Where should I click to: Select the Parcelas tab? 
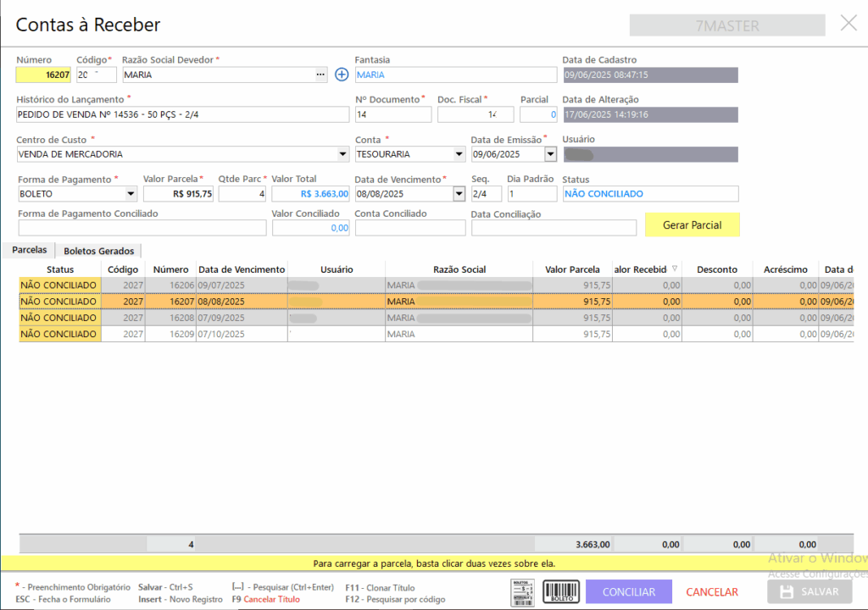click(x=29, y=250)
